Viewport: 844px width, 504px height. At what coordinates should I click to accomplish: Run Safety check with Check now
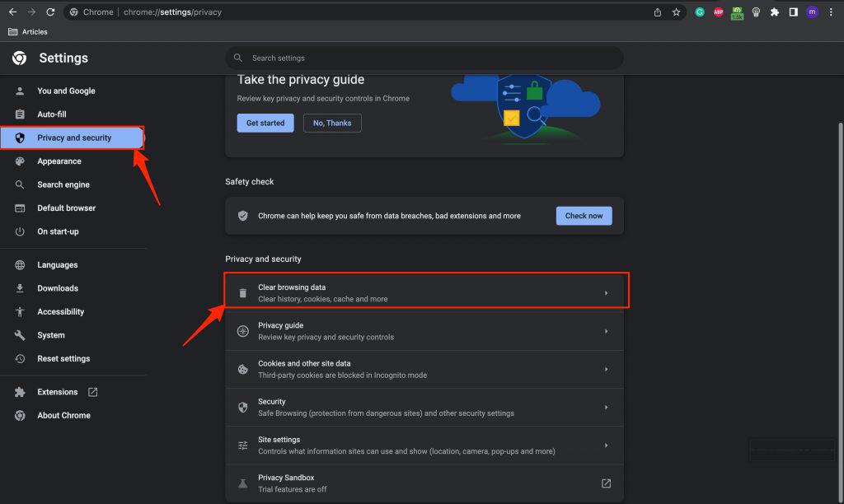[584, 216]
